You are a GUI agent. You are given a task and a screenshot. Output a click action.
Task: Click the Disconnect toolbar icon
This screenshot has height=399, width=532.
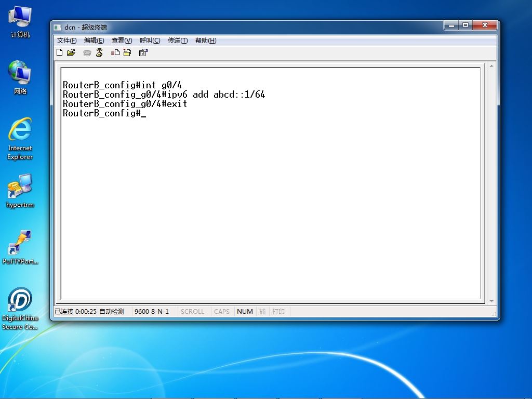(99, 52)
